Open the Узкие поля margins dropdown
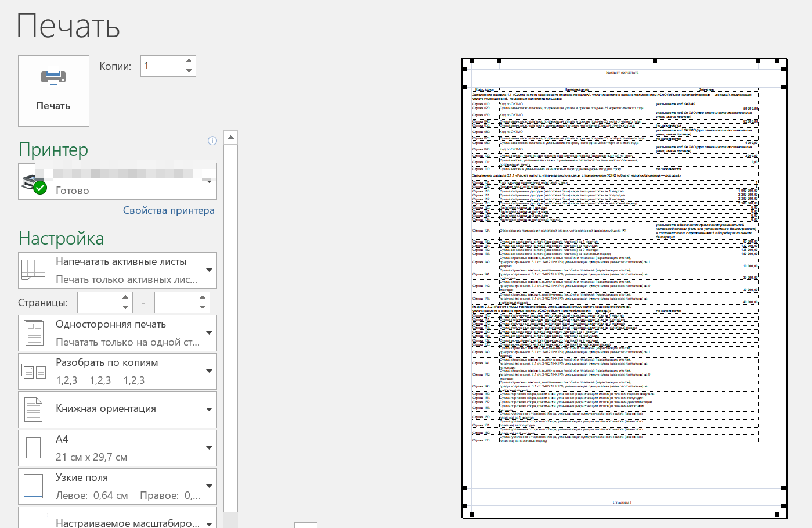The image size is (812, 528). tap(117, 486)
